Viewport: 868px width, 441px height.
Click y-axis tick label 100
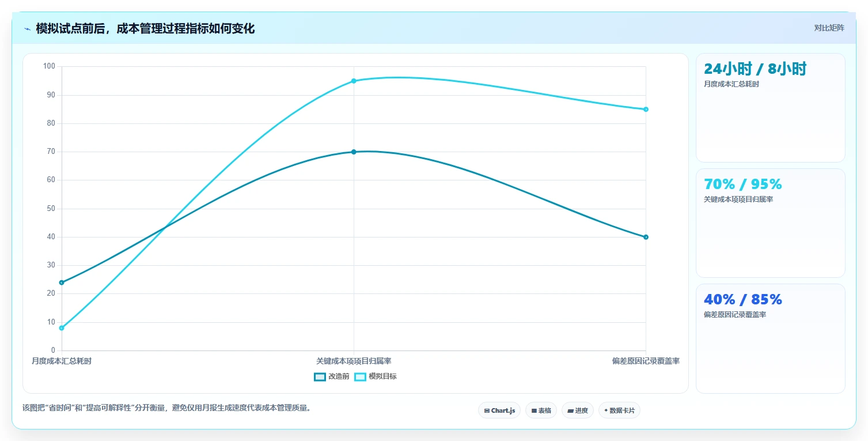49,66
